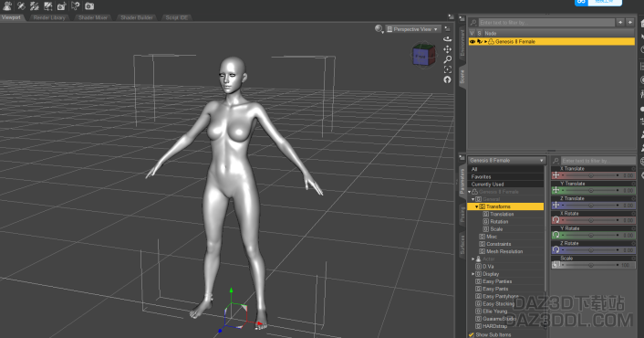Click the Y Translate move icon
The image size is (644, 338).
[x=556, y=190]
